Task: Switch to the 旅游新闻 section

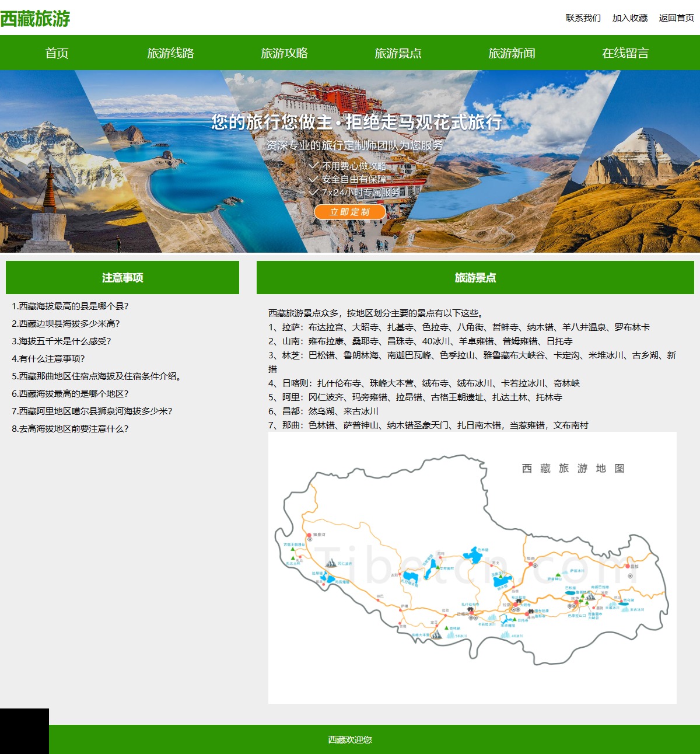Action: click(512, 53)
